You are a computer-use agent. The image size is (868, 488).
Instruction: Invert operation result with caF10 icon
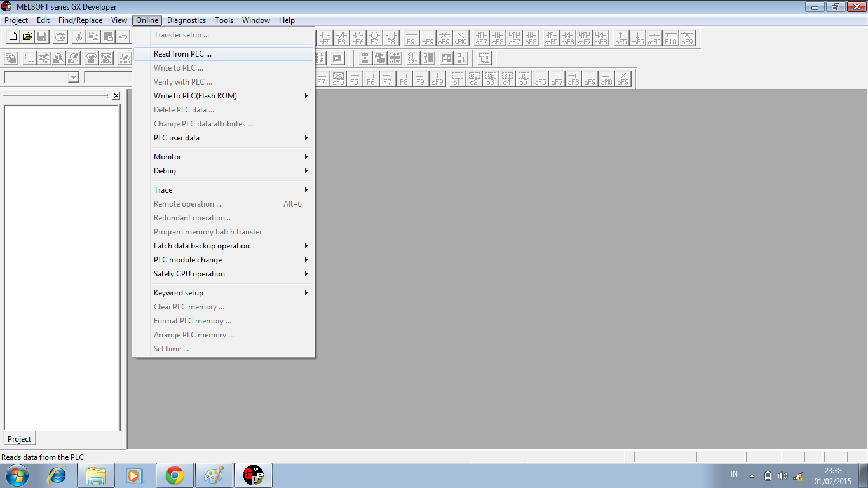point(654,38)
